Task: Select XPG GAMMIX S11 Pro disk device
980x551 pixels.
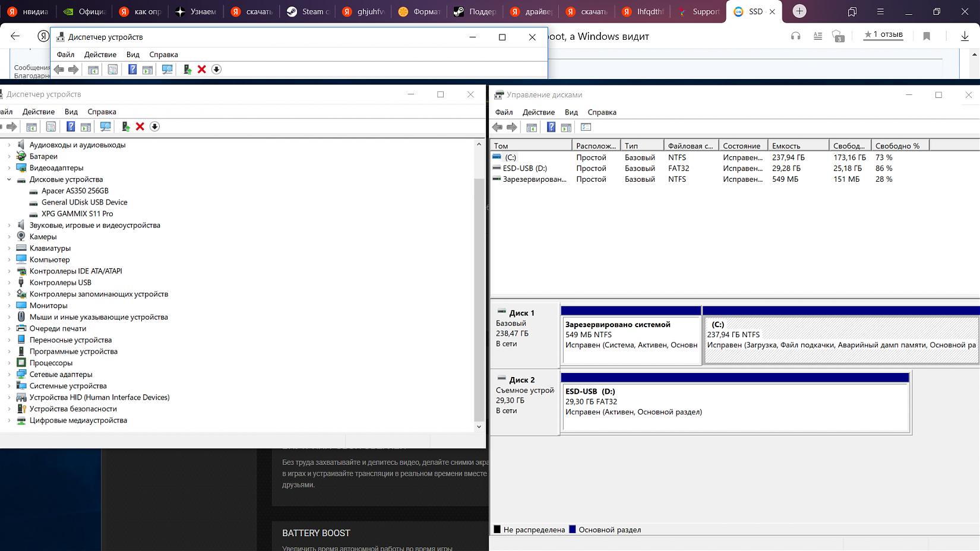Action: point(77,214)
